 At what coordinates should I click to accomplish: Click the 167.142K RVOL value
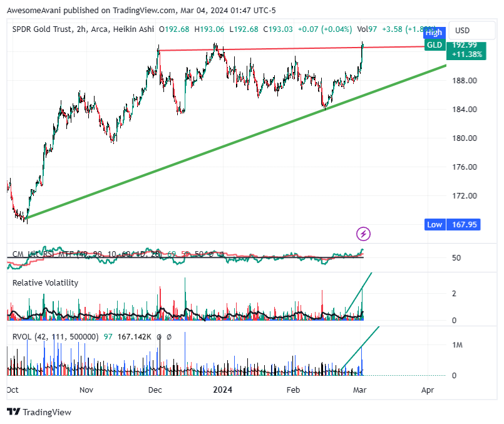pyautogui.click(x=134, y=336)
